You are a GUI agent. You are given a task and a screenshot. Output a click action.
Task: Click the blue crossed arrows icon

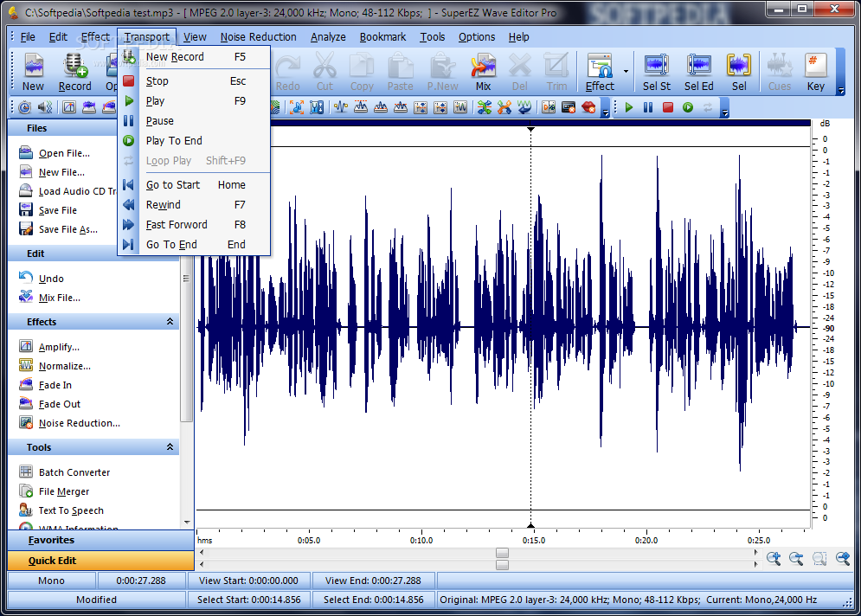[484, 107]
